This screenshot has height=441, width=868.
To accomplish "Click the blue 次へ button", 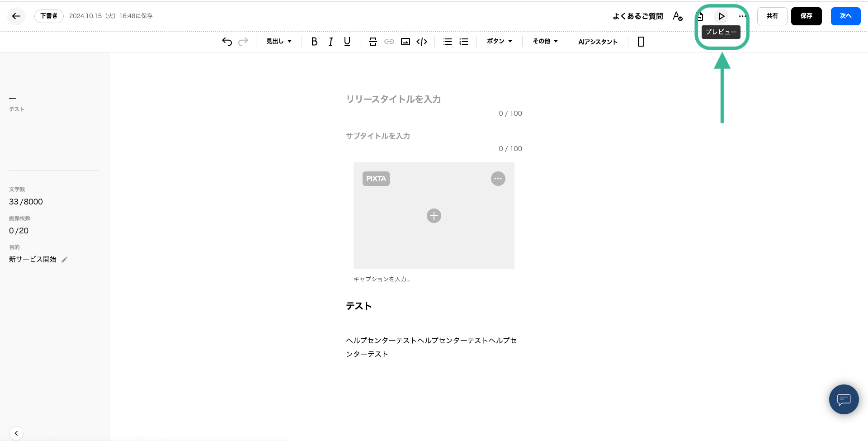I will coord(845,16).
